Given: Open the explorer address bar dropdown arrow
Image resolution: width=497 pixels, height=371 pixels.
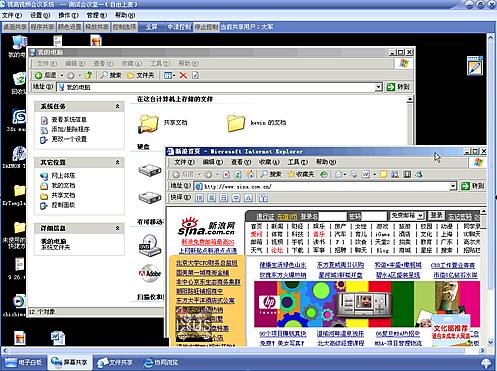Looking at the screenshot, I should click(x=378, y=87).
